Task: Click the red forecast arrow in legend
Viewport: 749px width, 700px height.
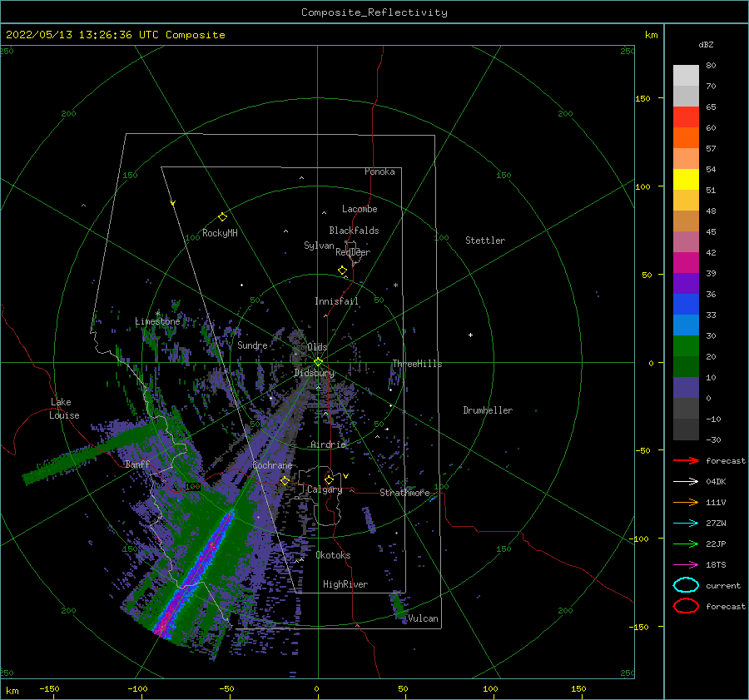Action: tap(686, 460)
